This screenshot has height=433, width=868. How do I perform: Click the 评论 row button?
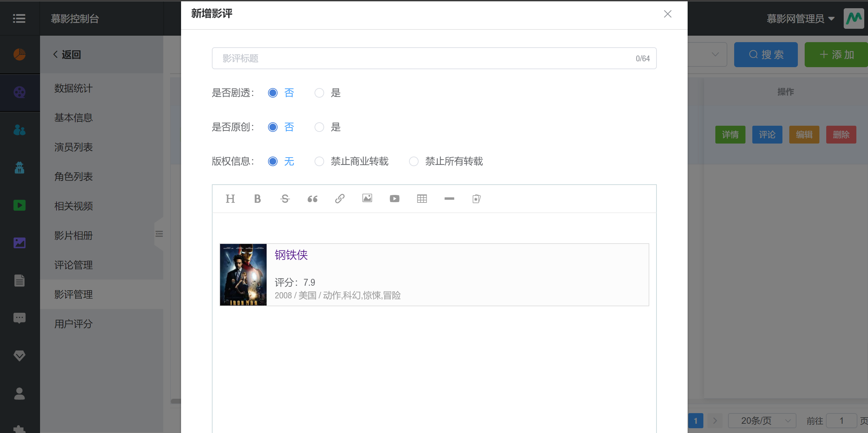(767, 135)
